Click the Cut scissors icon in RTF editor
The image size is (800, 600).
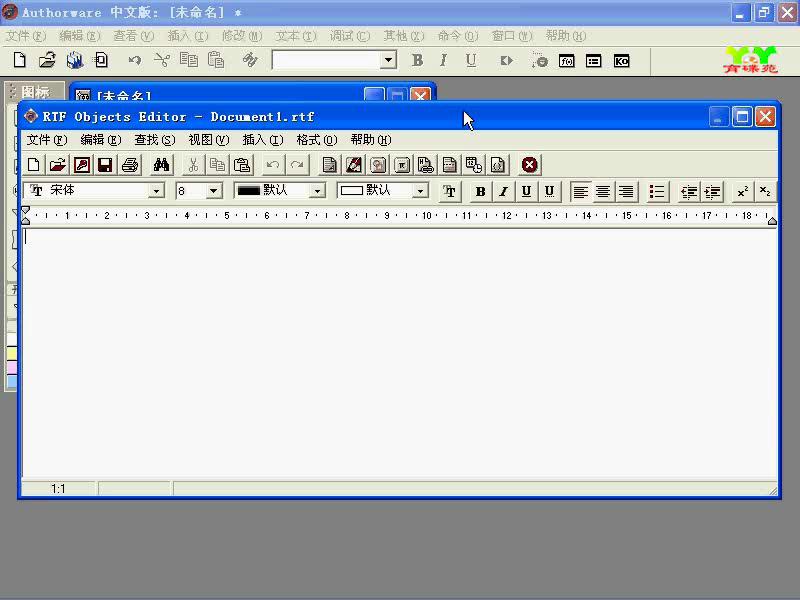coord(193,165)
